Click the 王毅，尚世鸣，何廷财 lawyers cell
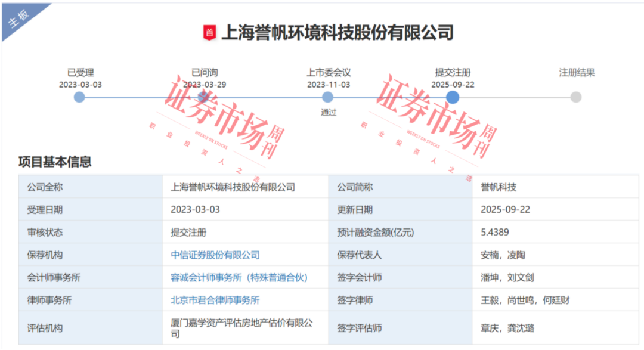The image size is (644, 350). click(555, 301)
